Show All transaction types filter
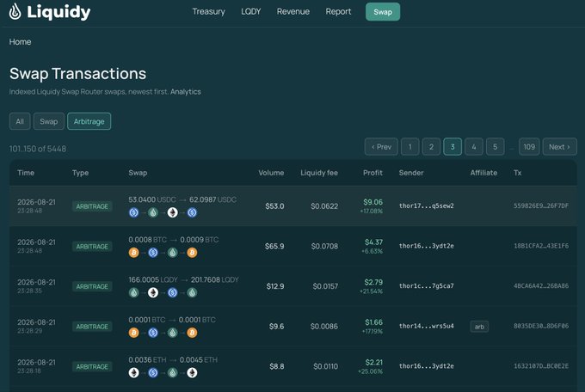The height and width of the screenshot is (392, 585). point(20,121)
